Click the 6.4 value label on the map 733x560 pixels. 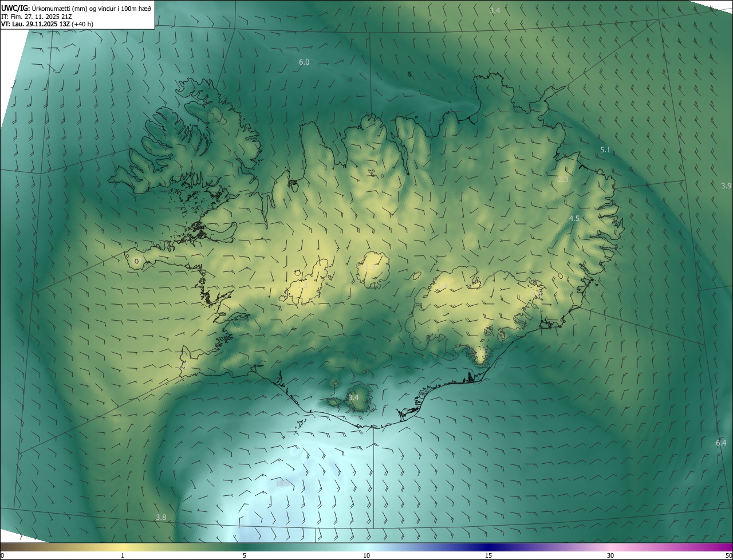point(721,443)
